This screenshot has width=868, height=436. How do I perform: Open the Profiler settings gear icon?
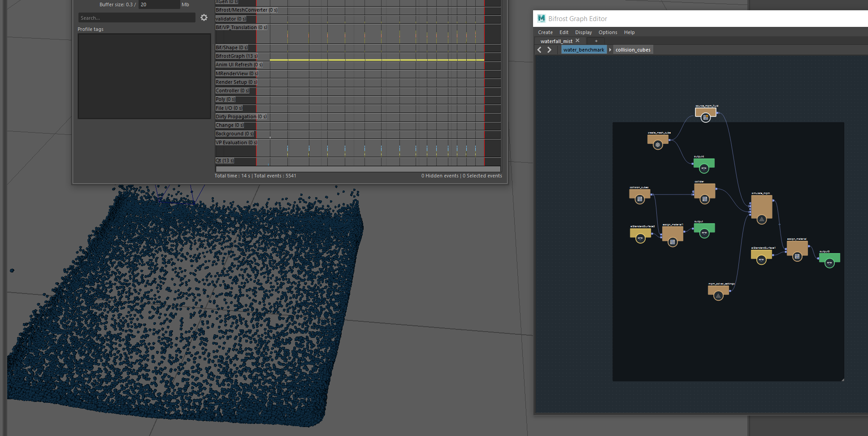[204, 17]
